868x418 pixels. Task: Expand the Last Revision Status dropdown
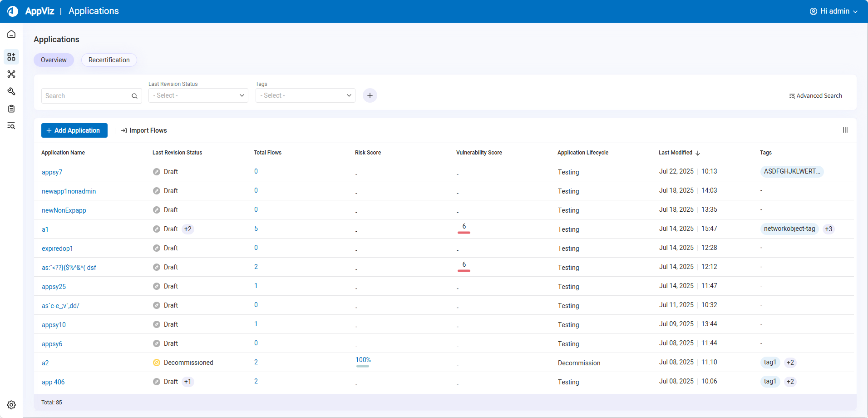[x=198, y=95]
